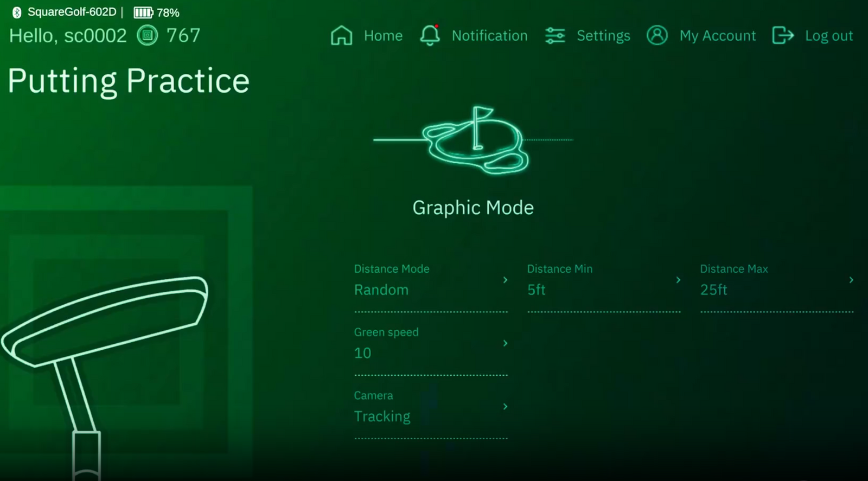Click the Graphic Mode label

coord(473,208)
